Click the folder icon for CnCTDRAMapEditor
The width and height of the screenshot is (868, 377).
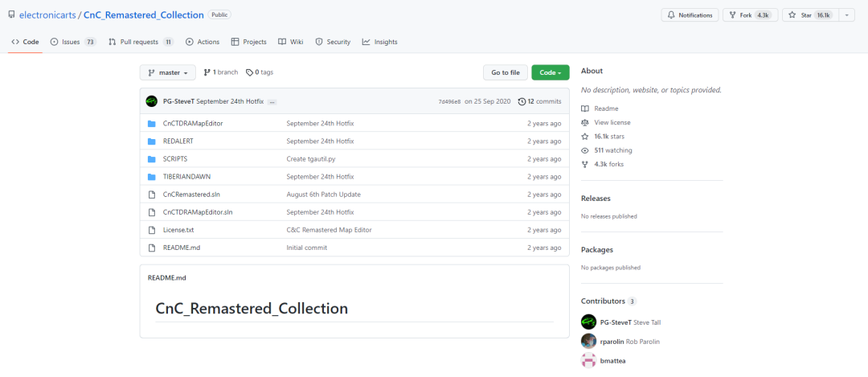click(x=152, y=124)
